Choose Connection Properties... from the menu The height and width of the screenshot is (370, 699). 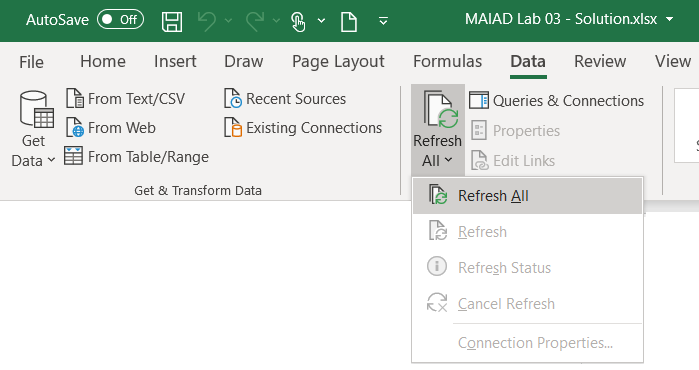pyautogui.click(x=527, y=343)
